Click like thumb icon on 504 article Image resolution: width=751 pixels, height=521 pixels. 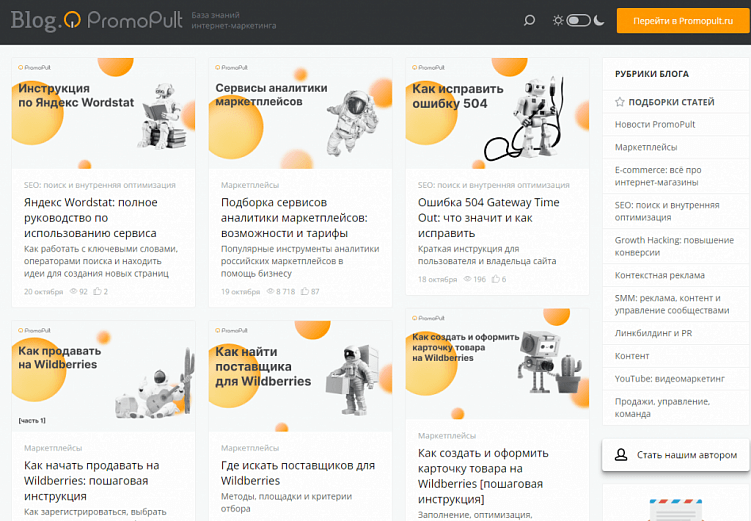point(496,279)
